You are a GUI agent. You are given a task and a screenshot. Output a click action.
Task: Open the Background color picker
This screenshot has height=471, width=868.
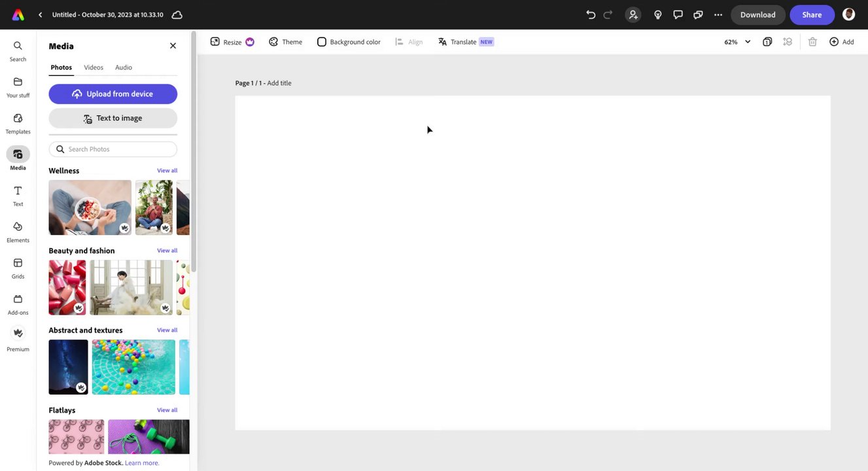(349, 42)
